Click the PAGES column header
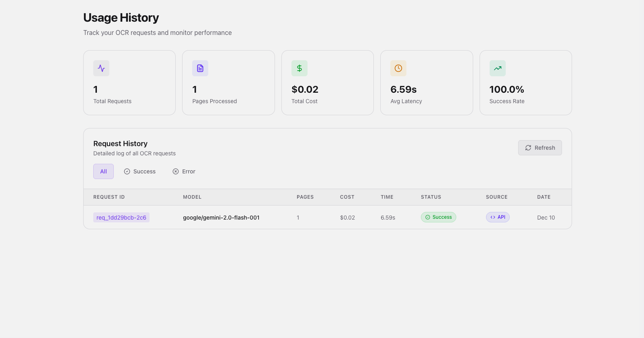This screenshot has height=338, width=644. [305, 197]
